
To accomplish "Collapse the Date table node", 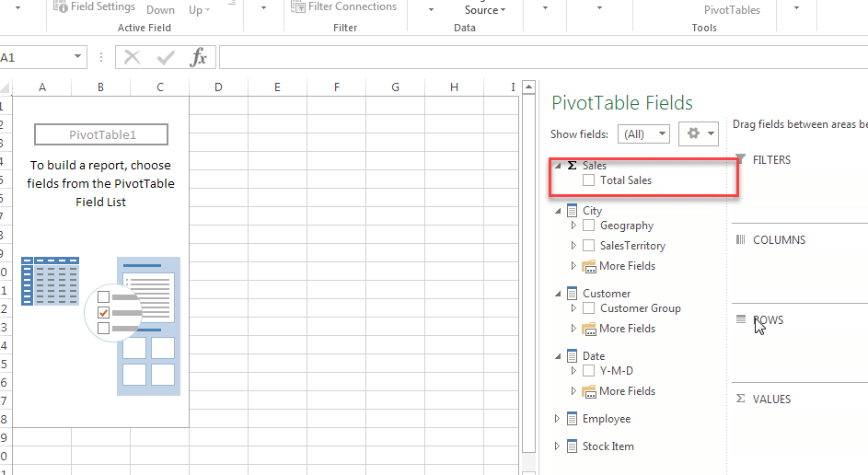I will (x=557, y=356).
